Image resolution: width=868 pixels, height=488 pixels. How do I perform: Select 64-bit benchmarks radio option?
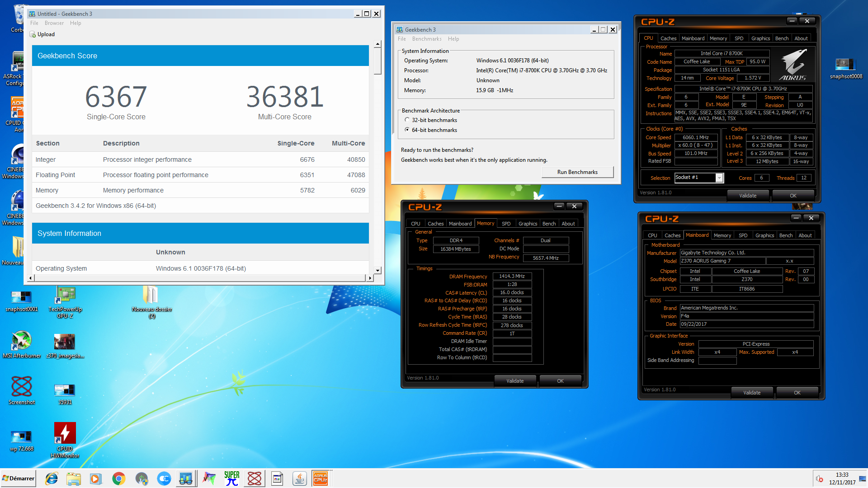[x=407, y=130]
